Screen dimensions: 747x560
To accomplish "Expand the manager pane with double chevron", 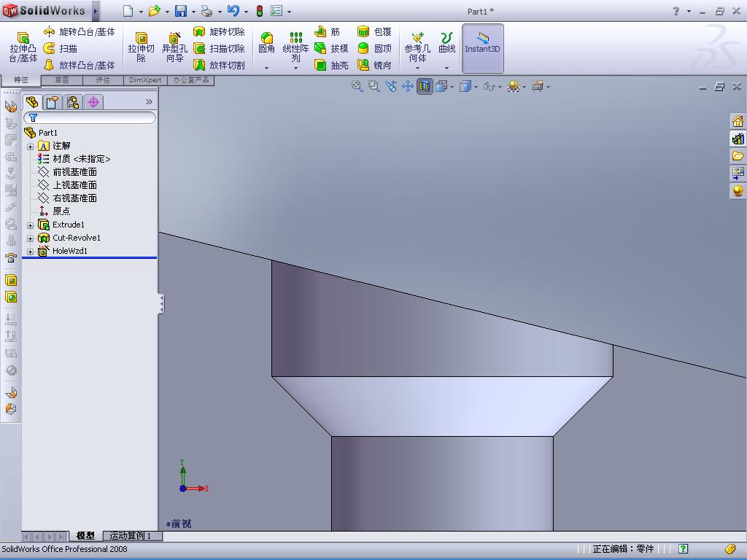I will 149,101.
